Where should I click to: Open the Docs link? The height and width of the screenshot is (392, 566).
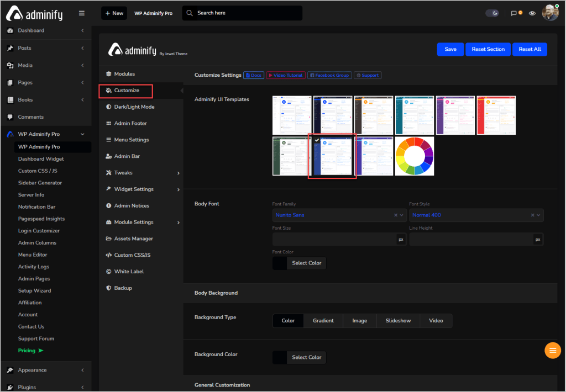click(254, 76)
